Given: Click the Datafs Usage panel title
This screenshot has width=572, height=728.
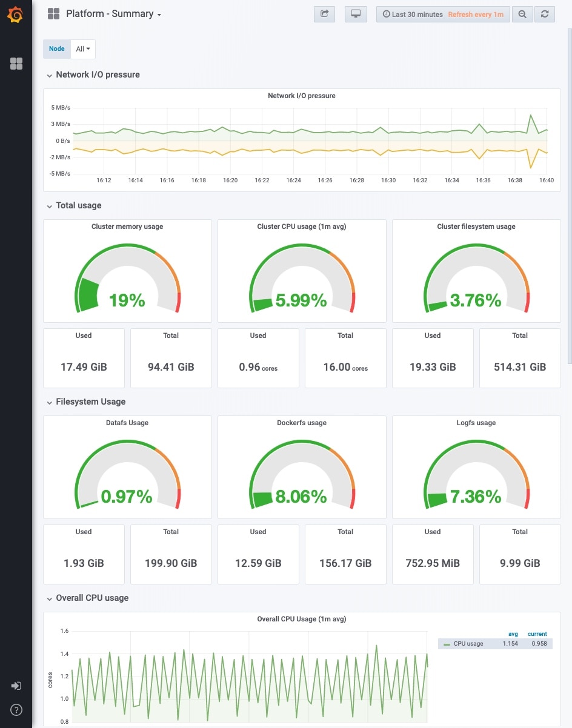Looking at the screenshot, I should tap(127, 423).
